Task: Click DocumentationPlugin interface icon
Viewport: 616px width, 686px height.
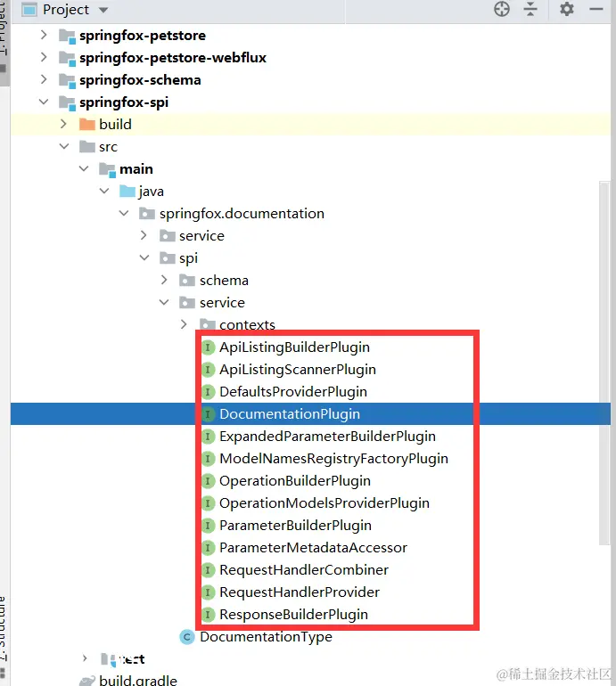Action: 208,414
